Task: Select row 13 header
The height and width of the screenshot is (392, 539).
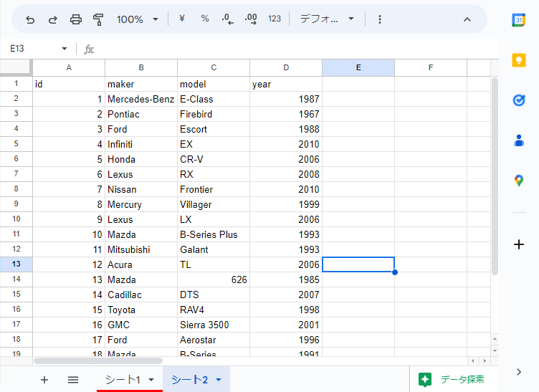Action: (16, 264)
